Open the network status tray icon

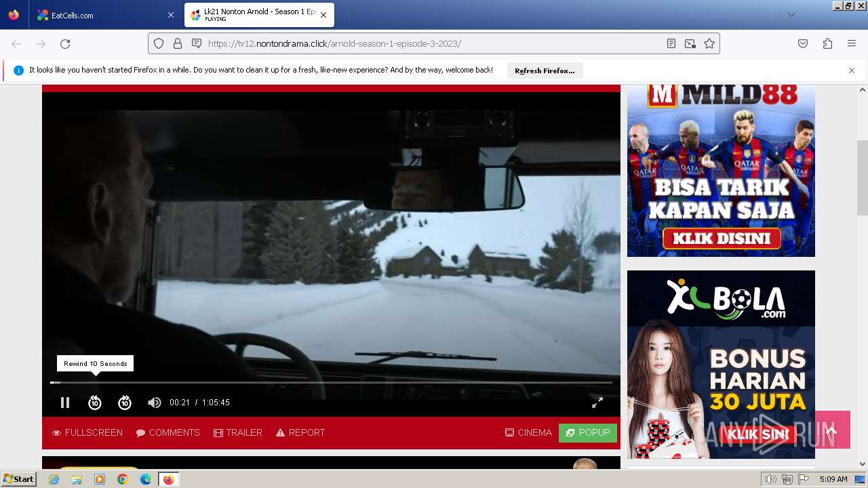787,479
